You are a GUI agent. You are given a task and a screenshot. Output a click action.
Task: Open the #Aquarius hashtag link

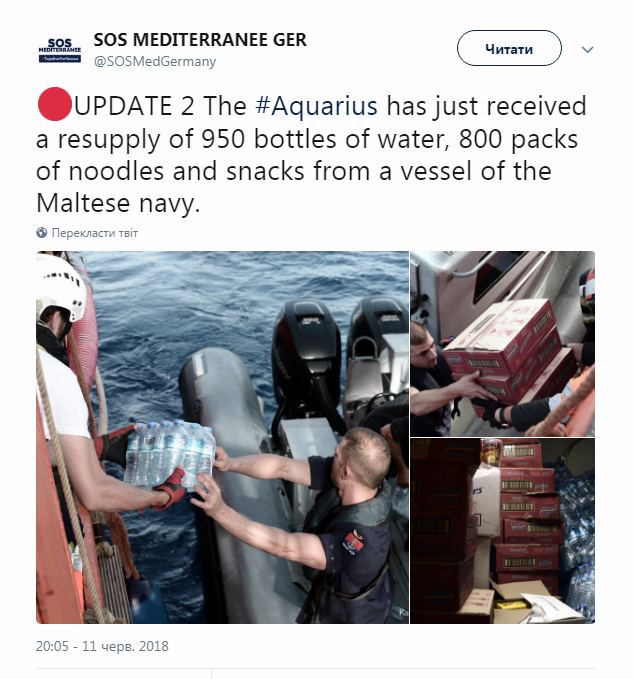point(316,106)
